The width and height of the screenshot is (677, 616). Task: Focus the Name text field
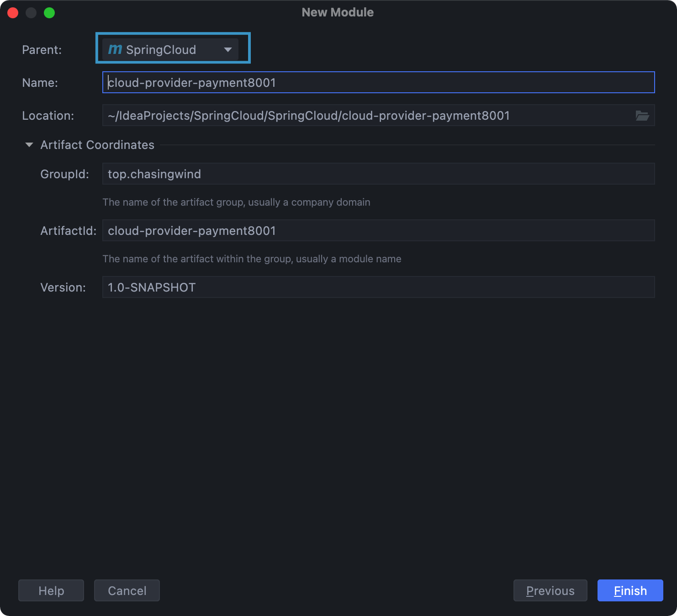pos(378,82)
